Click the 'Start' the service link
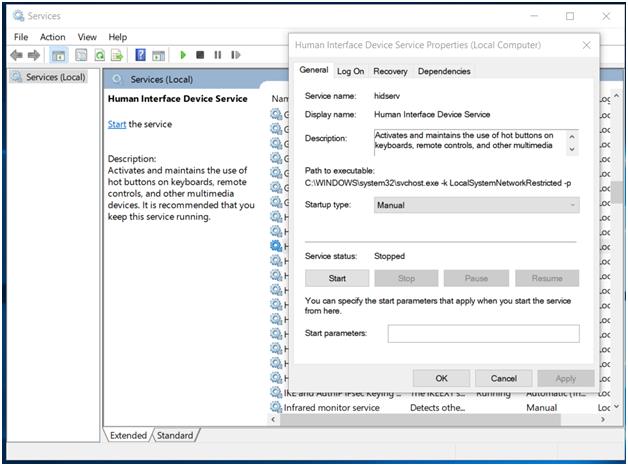Image resolution: width=628 pixels, height=466 pixels. 116,124
